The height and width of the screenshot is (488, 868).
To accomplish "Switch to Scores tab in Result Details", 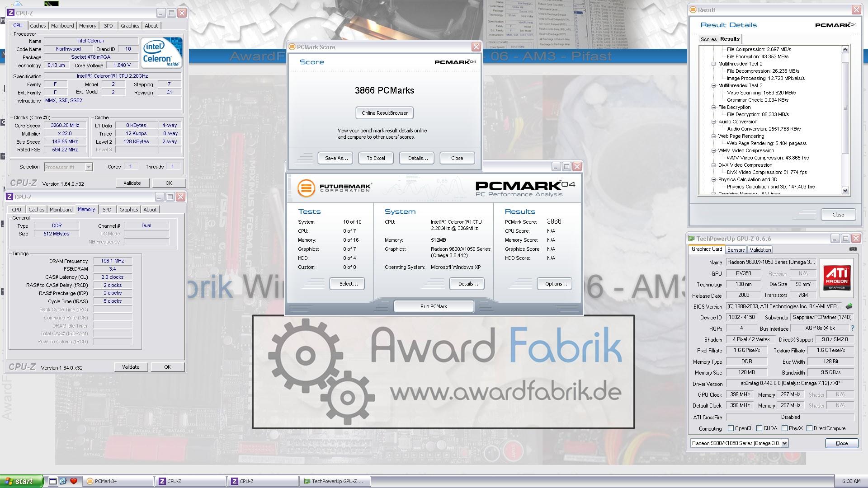I will coord(708,39).
